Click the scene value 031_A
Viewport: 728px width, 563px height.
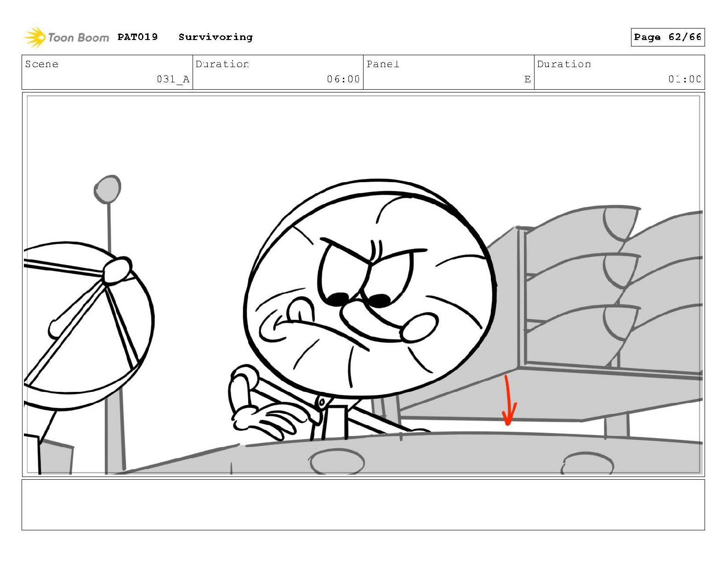coord(173,79)
